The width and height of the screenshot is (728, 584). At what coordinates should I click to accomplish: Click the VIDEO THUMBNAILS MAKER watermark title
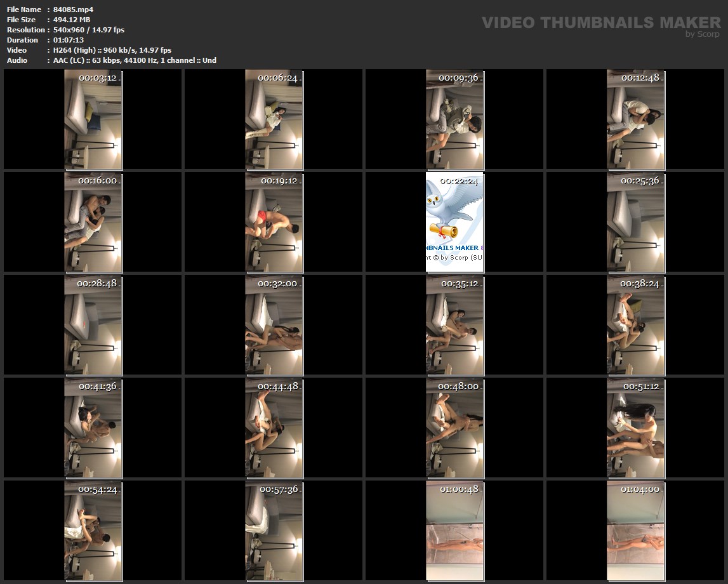coord(600,23)
